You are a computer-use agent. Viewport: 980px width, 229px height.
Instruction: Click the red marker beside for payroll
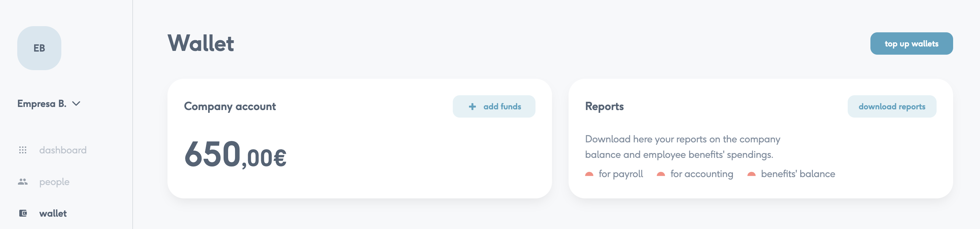pos(589,174)
